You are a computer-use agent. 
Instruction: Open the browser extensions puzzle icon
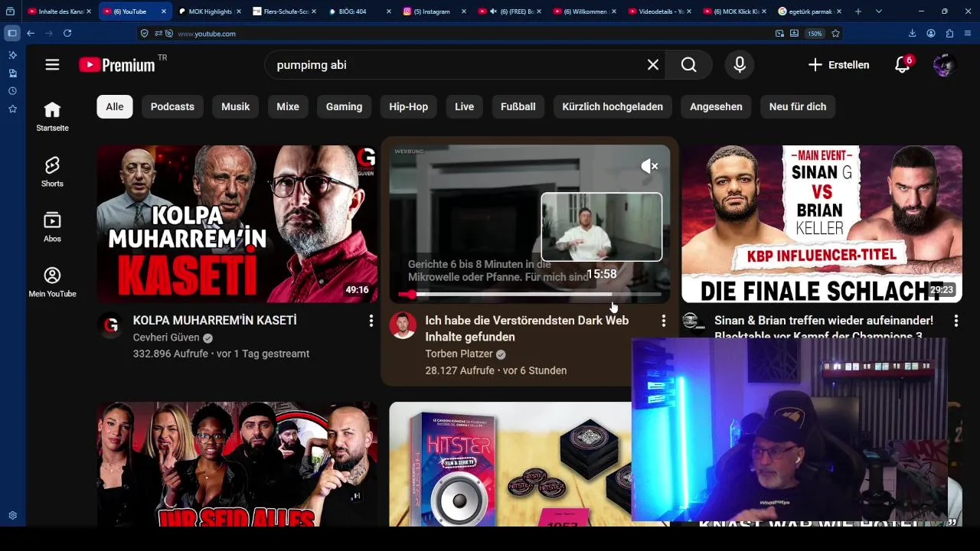pos(949,33)
